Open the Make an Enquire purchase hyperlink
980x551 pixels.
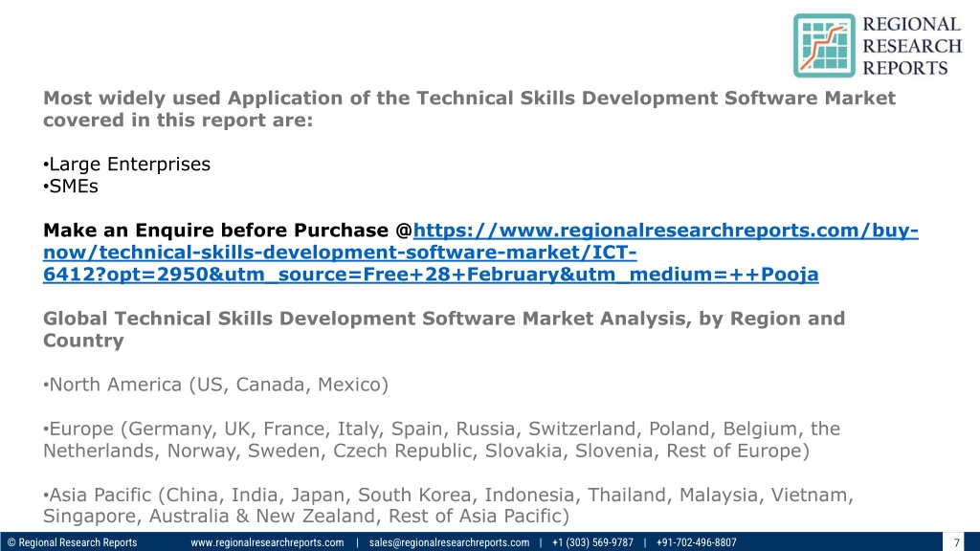480,253
